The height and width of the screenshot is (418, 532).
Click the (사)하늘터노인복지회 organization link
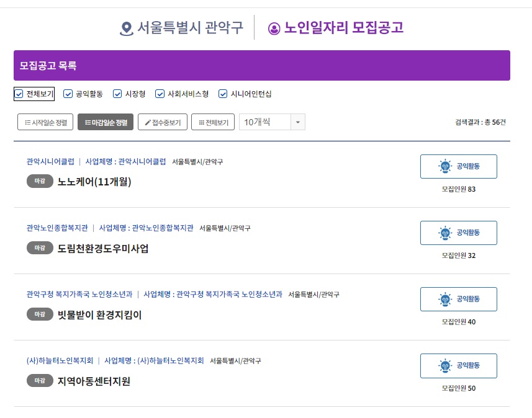tap(60, 361)
